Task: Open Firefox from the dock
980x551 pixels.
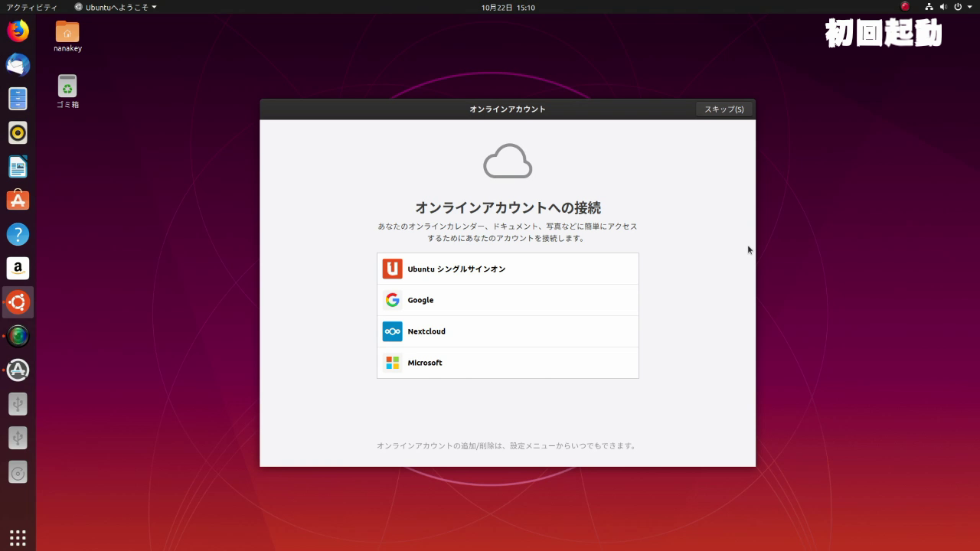Action: pos(18,31)
